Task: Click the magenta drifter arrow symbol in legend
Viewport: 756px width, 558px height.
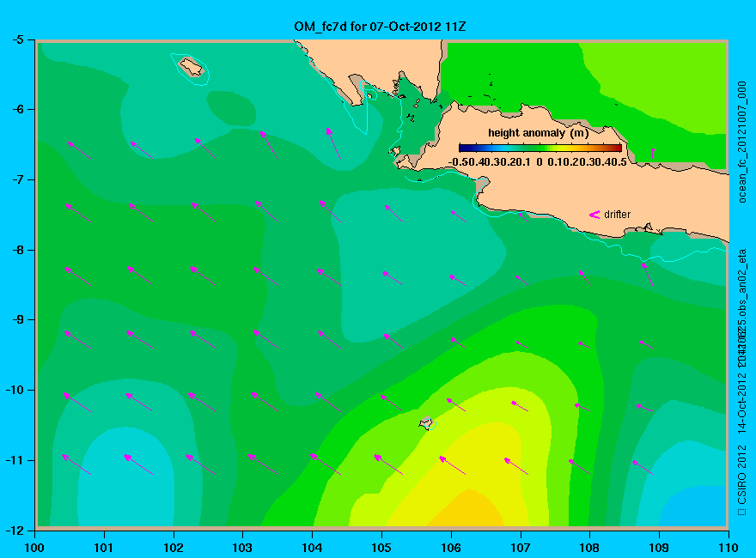Action: pyautogui.click(x=594, y=215)
